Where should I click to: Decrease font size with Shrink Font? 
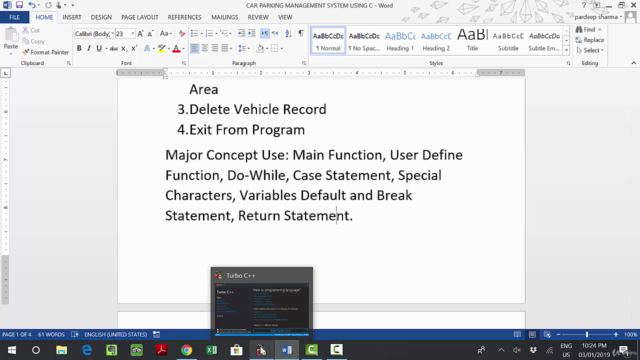point(150,34)
